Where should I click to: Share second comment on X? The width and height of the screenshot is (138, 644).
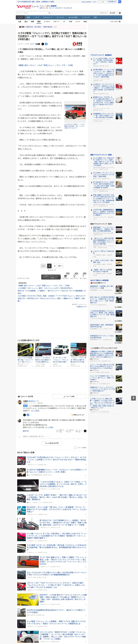coord(85,431)
